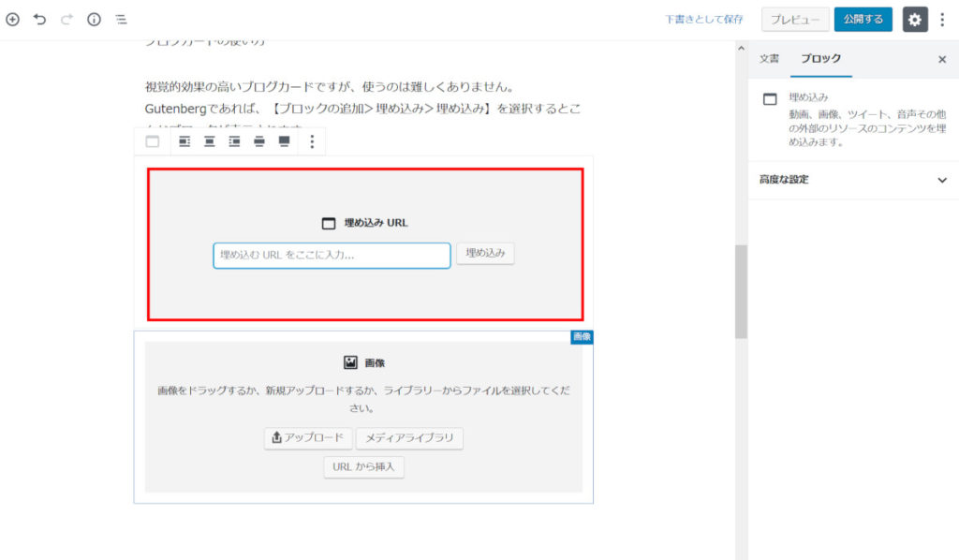
Task: Click the 埋め込み block title in sidebar
Action: click(808, 97)
